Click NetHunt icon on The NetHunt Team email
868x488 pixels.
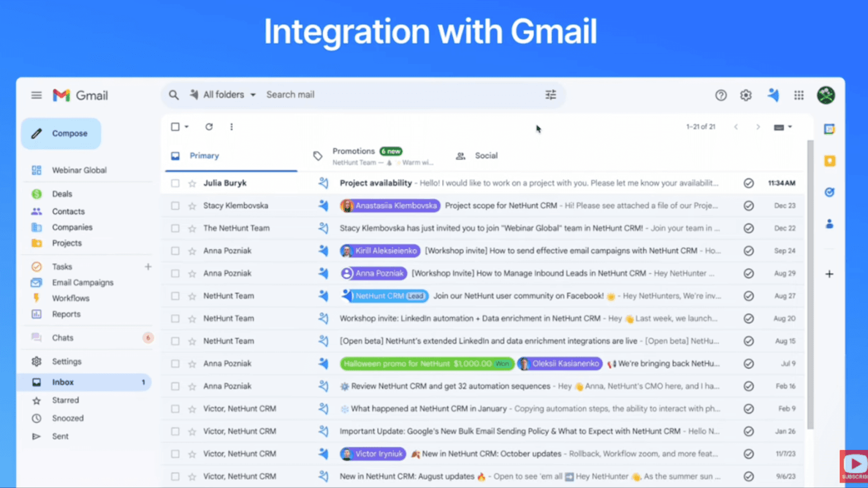323,228
